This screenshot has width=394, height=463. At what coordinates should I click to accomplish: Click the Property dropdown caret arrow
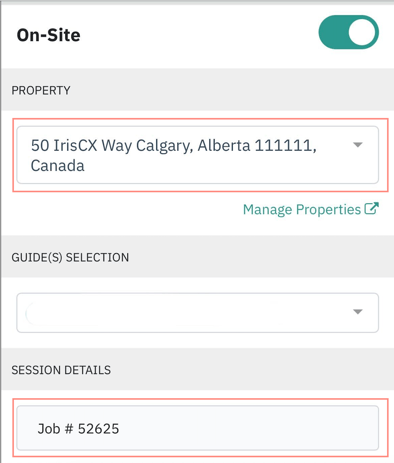358,145
